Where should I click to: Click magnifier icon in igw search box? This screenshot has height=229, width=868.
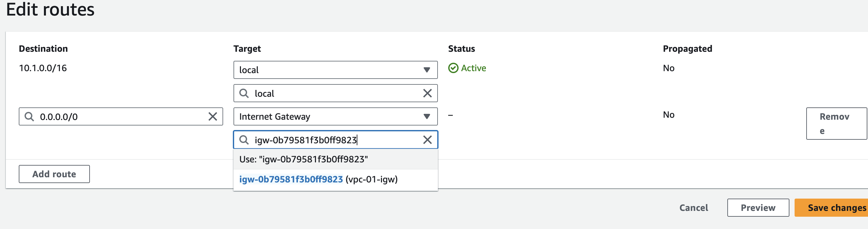(244, 140)
